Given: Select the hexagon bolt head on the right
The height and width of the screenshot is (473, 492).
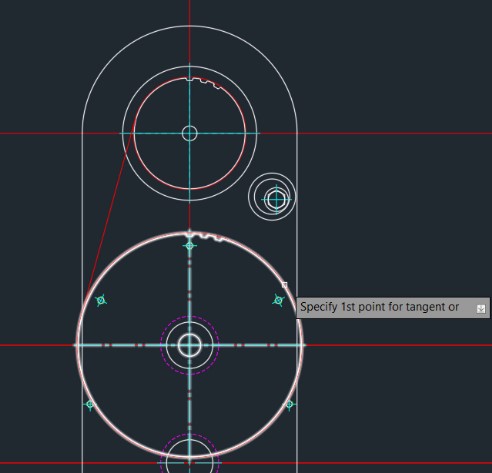Looking at the screenshot, I should pos(276,200).
